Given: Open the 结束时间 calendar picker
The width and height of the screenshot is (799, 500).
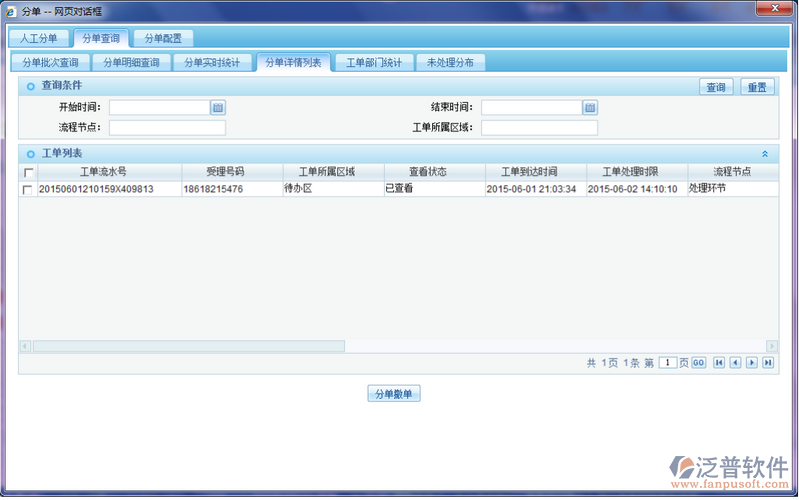Looking at the screenshot, I should click(590, 107).
